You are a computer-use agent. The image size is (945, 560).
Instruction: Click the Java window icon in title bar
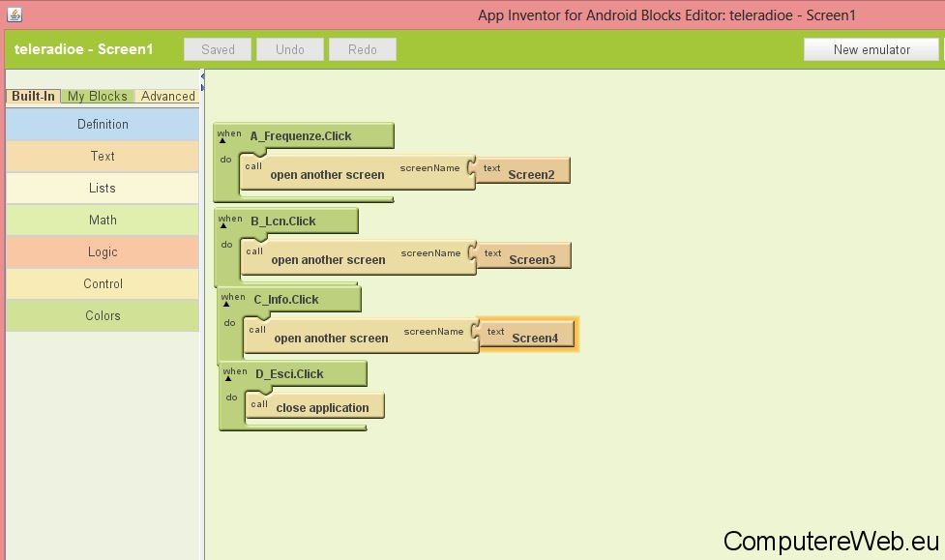point(15,14)
